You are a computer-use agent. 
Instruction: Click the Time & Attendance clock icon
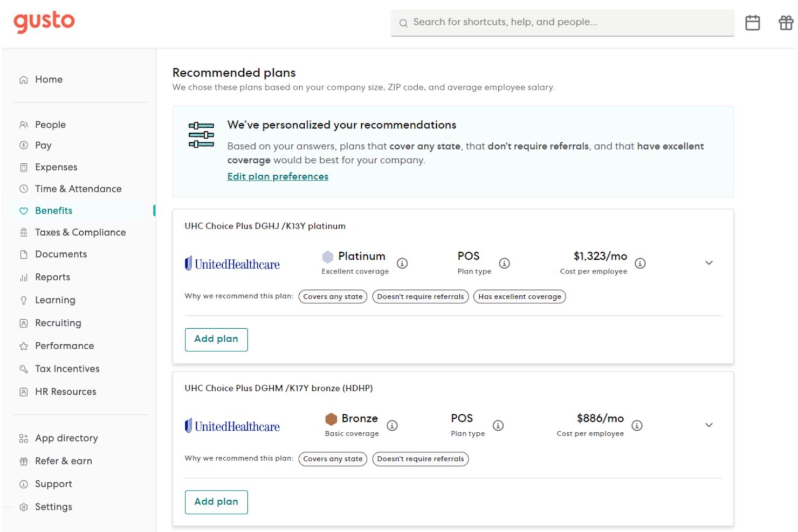point(23,189)
